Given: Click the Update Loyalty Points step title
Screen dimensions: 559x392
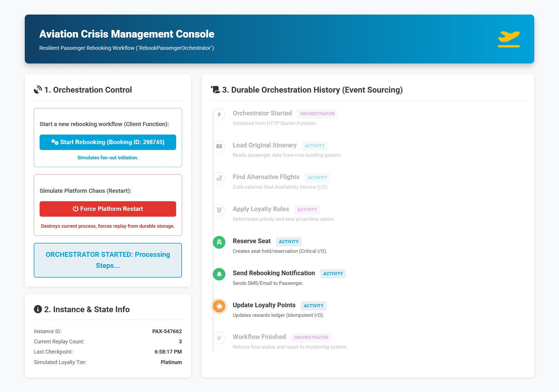Looking at the screenshot, I should [x=264, y=305].
